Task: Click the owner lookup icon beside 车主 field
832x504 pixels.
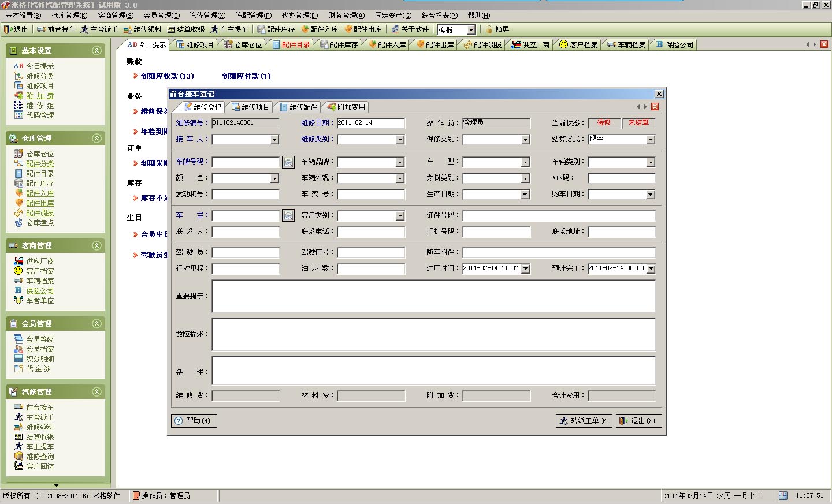Action: pyautogui.click(x=288, y=215)
